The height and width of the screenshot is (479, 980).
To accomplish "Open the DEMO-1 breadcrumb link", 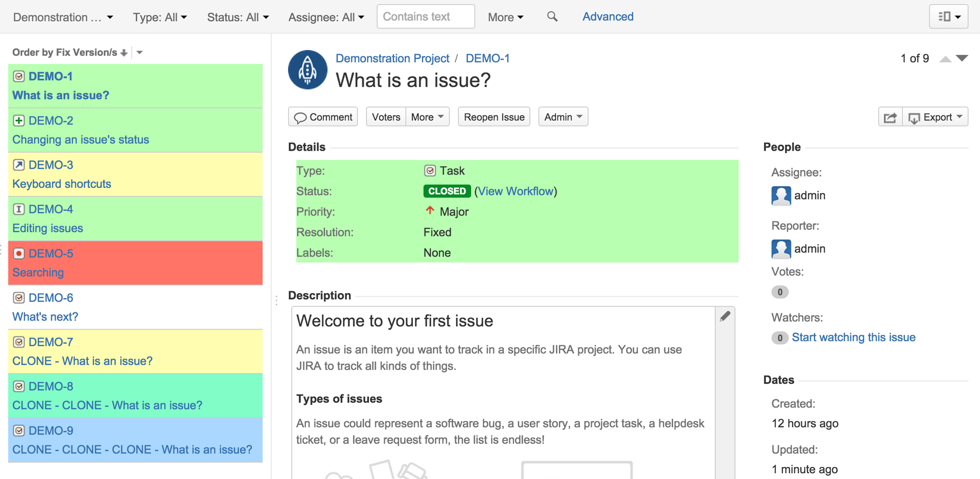I will 487,59.
